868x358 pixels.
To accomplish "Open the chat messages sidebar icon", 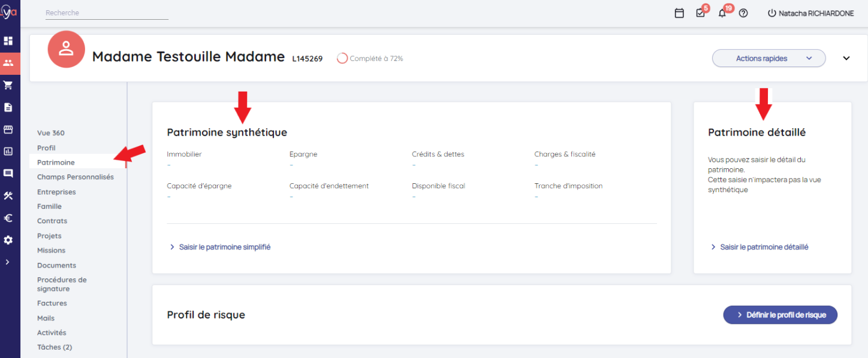I will pos(8,174).
